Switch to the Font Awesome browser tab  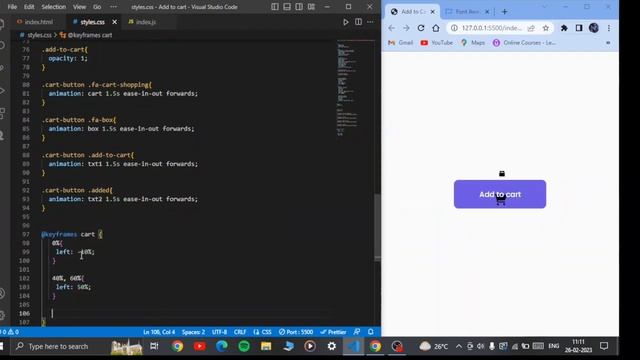[x=467, y=12]
